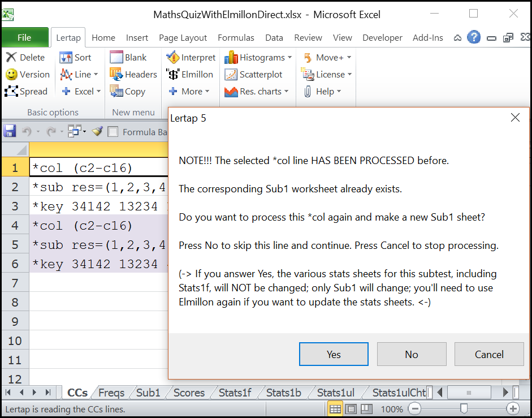Select all cells with corner button
The width and height of the screenshot is (532, 418).
coord(15,150)
